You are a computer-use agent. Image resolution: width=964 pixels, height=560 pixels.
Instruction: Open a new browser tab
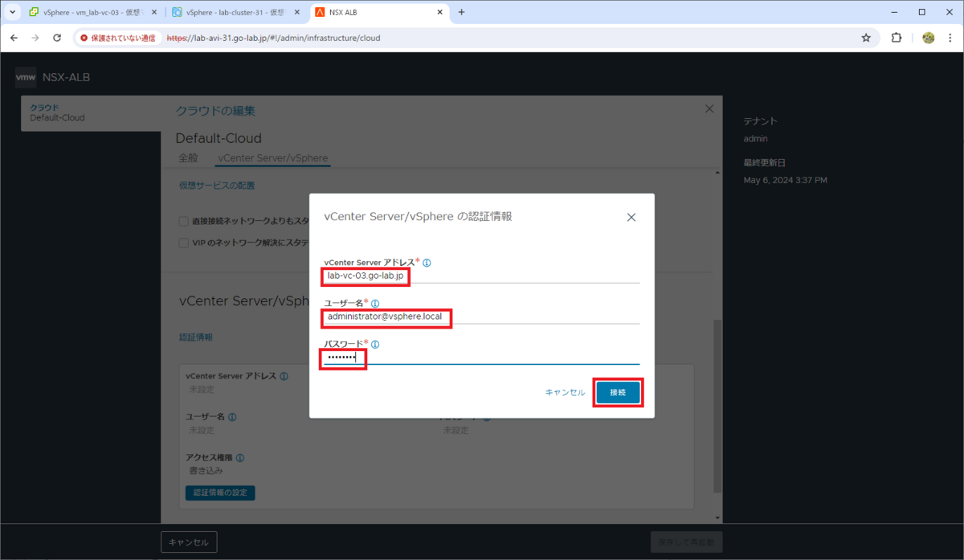coord(461,13)
